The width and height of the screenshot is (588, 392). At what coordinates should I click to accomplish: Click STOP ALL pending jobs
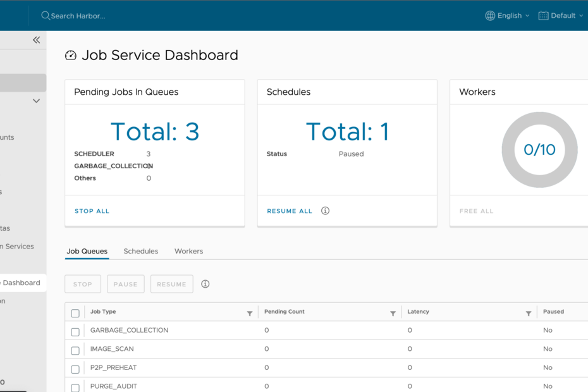pos(92,211)
